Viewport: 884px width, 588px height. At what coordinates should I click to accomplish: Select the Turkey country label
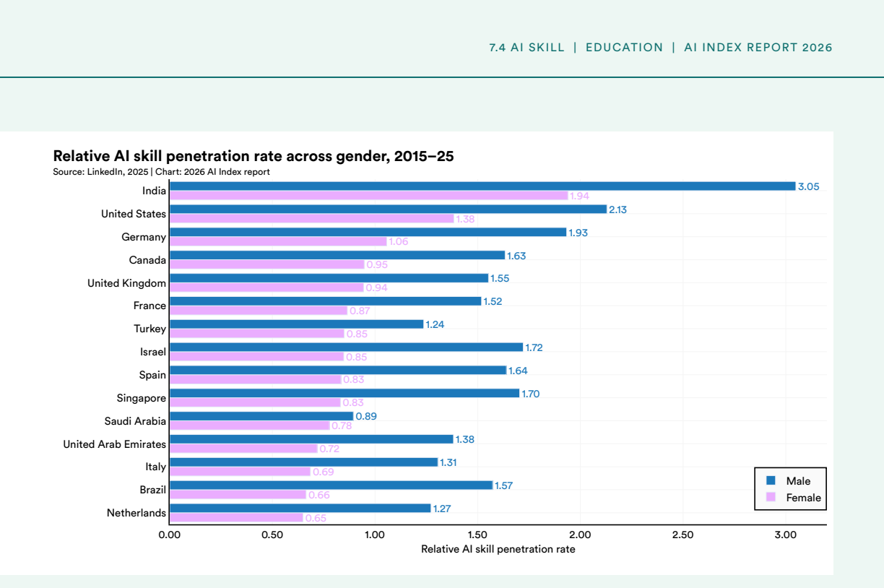click(x=149, y=329)
